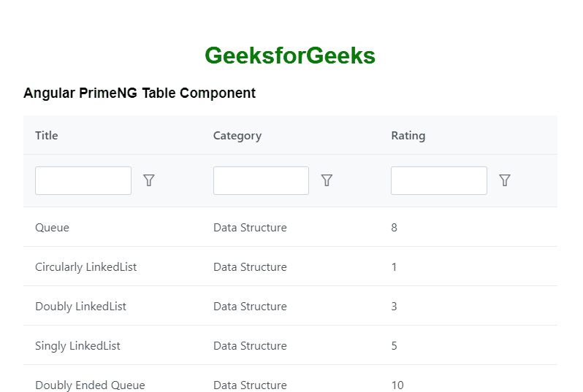583x392 pixels.
Task: Type in the Title filter input field
Action: click(x=83, y=180)
